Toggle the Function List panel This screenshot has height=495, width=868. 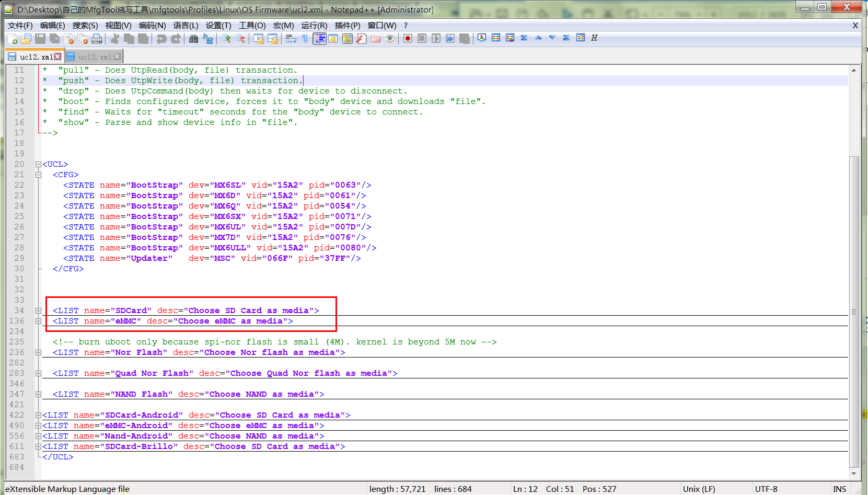click(x=362, y=38)
